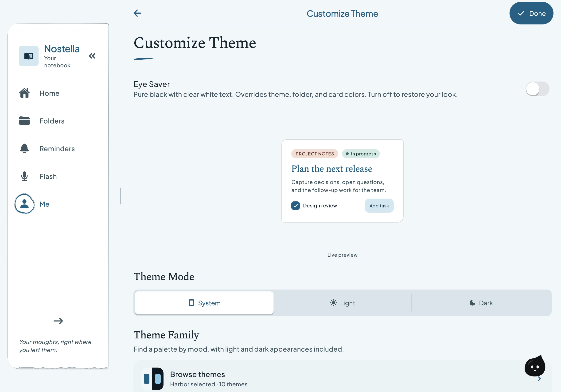The image size is (561, 392).
Task: Select Dark theme mode
Action: click(481, 303)
